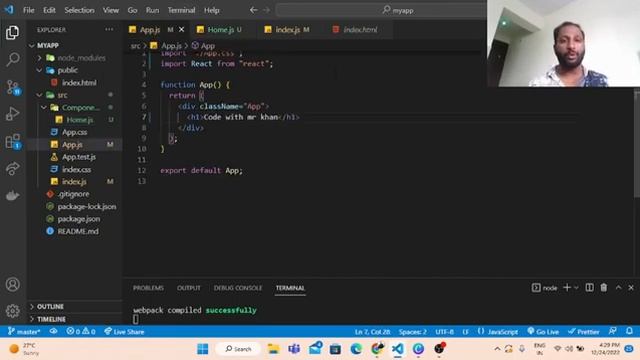This screenshot has width=640, height=360.
Task: Switch to the DEBUG CONSOLE tab
Action: [238, 288]
